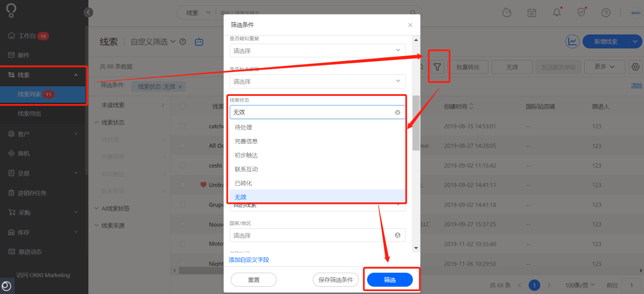This screenshot has width=644, height=294.
Task: Click the clock icon at sidebar bottom
Action: 6,286
